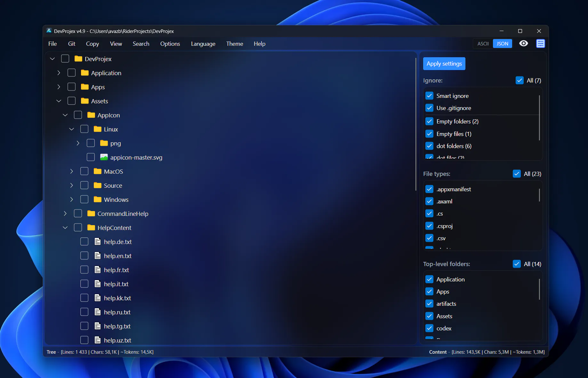Switch output format to ASCII
The width and height of the screenshot is (588, 378).
coord(483,43)
